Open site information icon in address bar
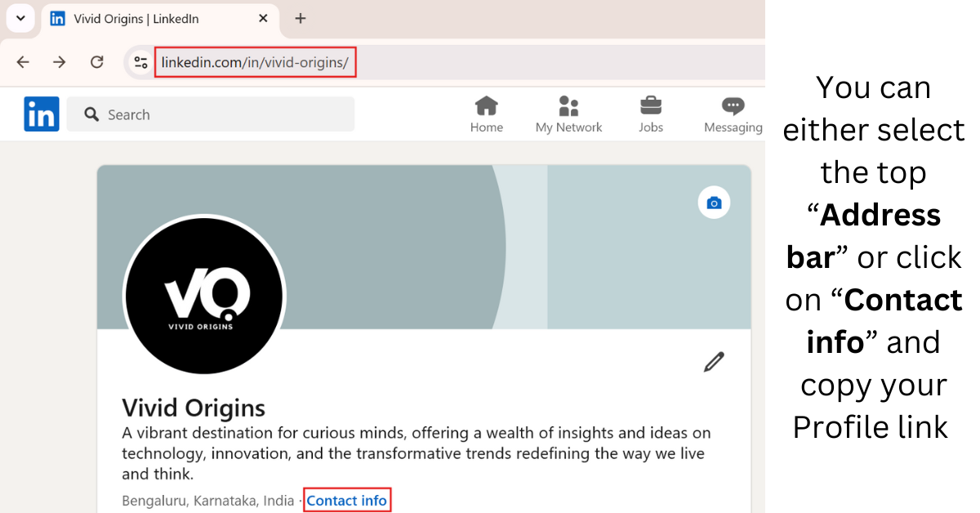Screen dimensions: 980x513 pos(140,62)
